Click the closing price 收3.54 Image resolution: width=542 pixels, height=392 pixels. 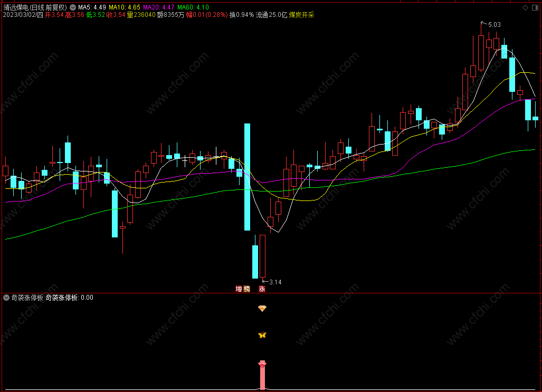point(116,15)
